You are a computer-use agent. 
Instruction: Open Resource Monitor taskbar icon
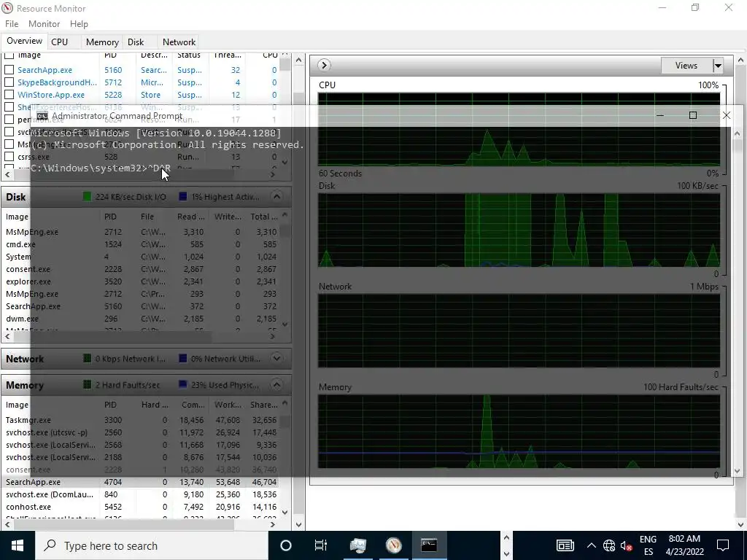(393, 545)
